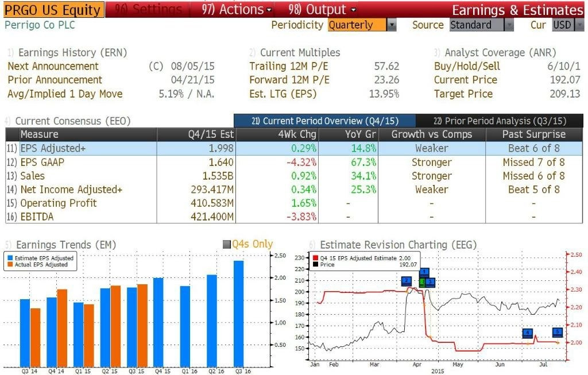
Task: Open Earnings History (ERN) link
Action: (72, 52)
